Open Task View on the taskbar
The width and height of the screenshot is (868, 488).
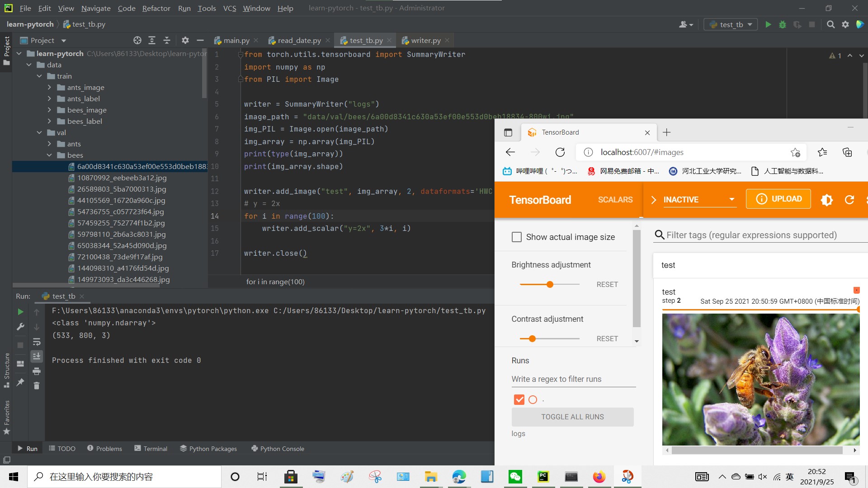[262, 477]
